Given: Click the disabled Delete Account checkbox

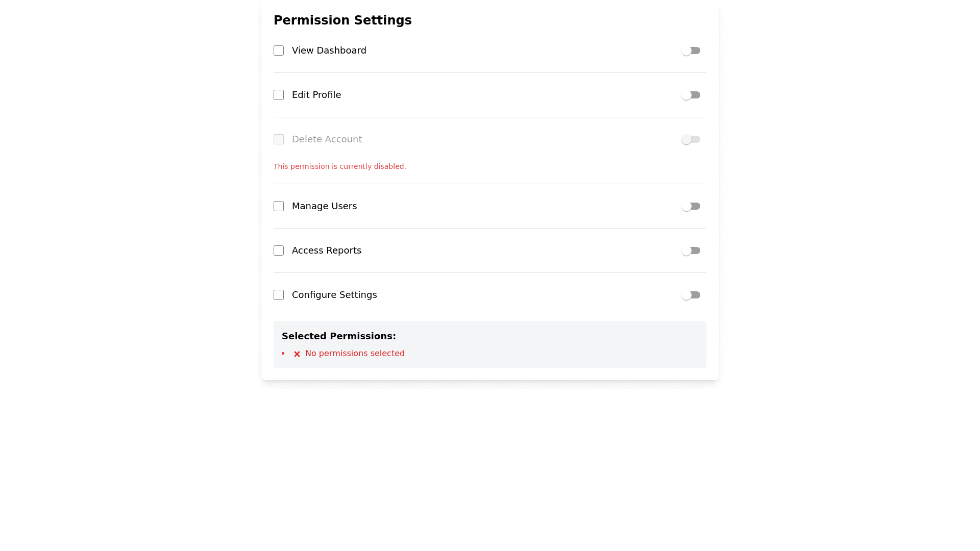Looking at the screenshot, I should (279, 139).
